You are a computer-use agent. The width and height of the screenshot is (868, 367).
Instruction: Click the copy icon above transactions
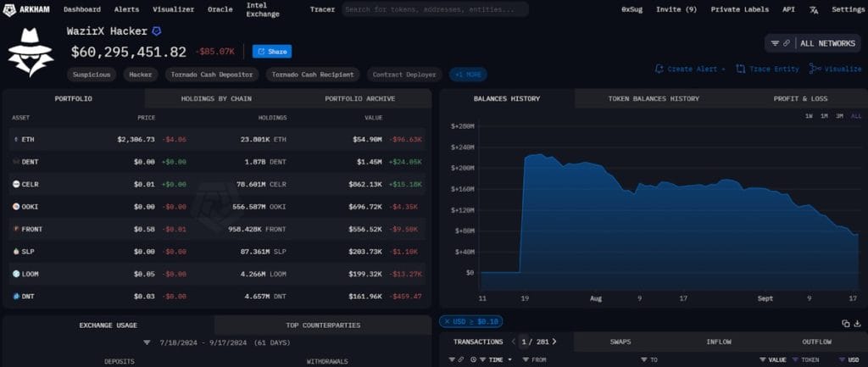point(845,323)
